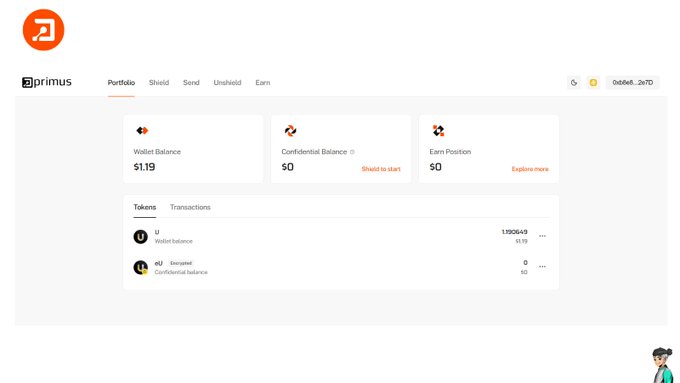Viewport: 680px width, 383px height.
Task: Click the 1.190649 U token amount
Action: pos(514,232)
